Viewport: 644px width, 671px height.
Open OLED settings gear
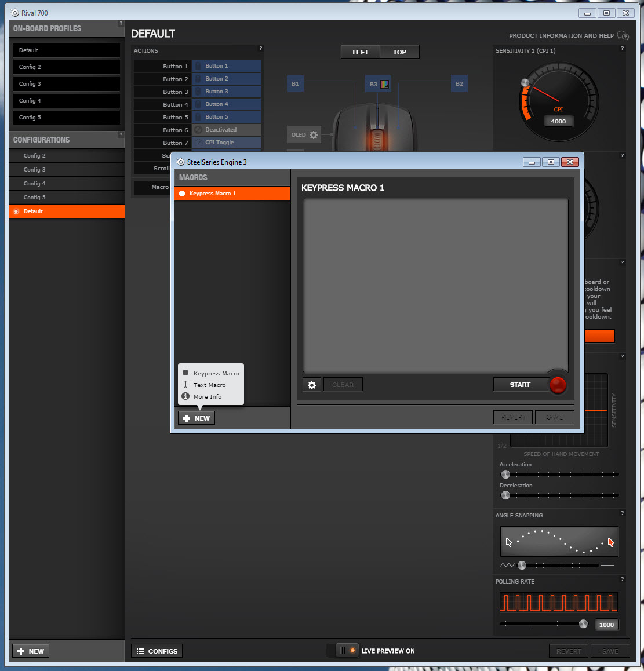(x=314, y=135)
